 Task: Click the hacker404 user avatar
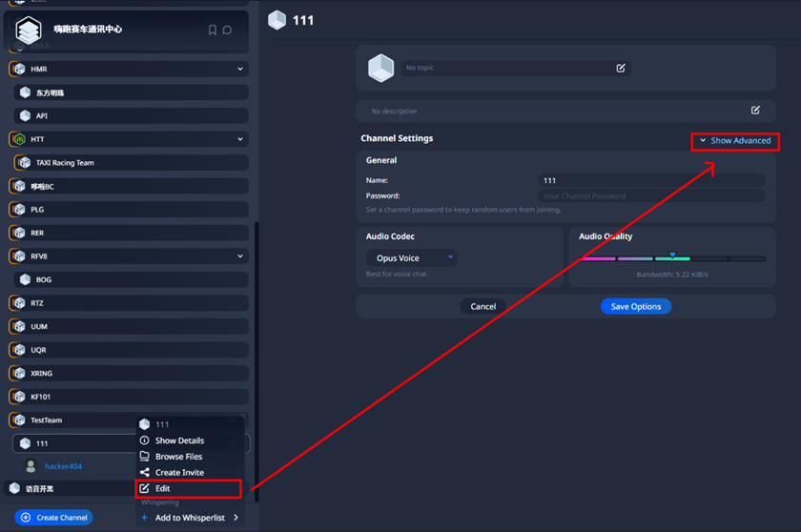click(x=31, y=466)
